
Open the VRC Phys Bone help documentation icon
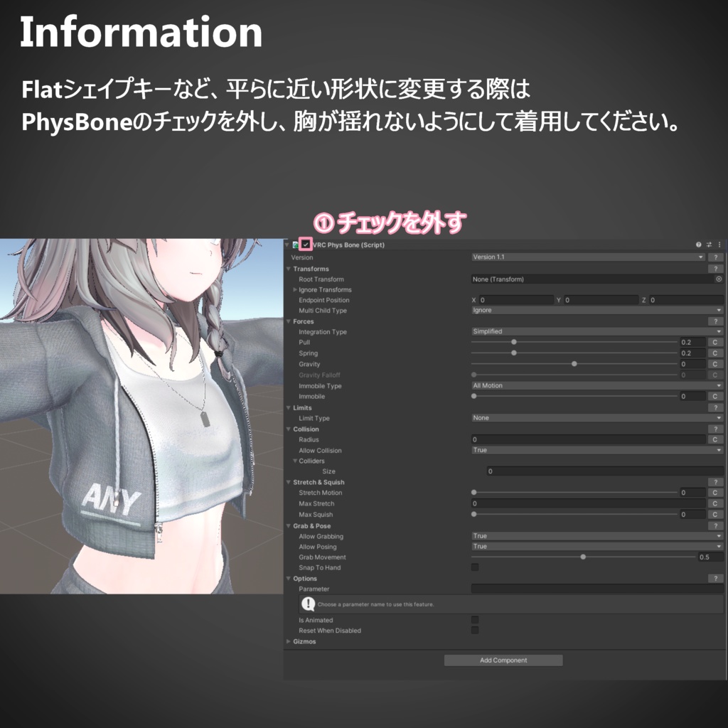699,245
